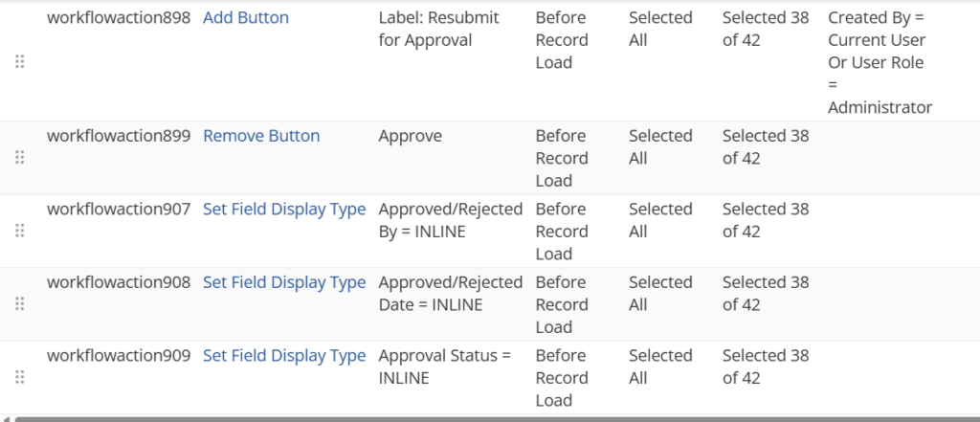Click 'Selected All' in workflowaction899 row

point(660,147)
